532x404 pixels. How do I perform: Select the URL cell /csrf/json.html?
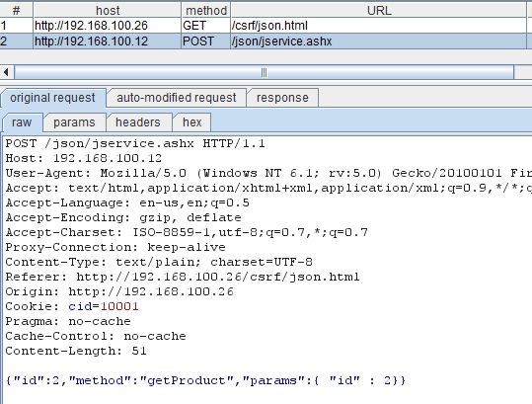point(379,26)
